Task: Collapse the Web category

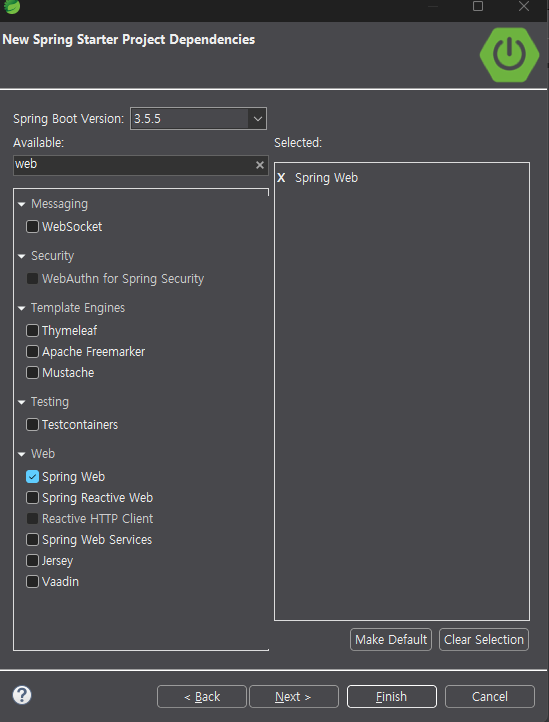Action: 22,454
